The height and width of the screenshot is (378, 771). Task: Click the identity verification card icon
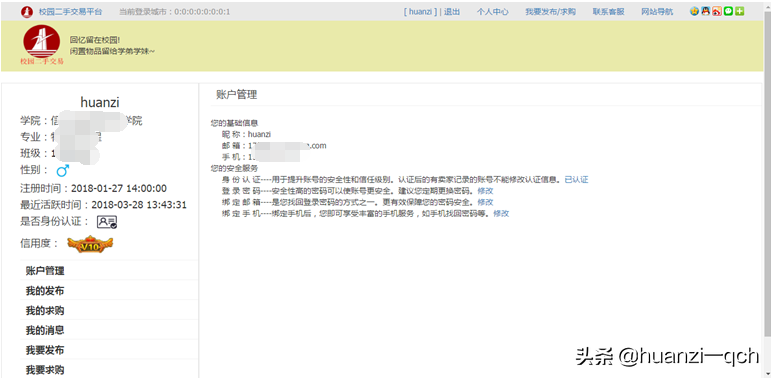pyautogui.click(x=107, y=222)
